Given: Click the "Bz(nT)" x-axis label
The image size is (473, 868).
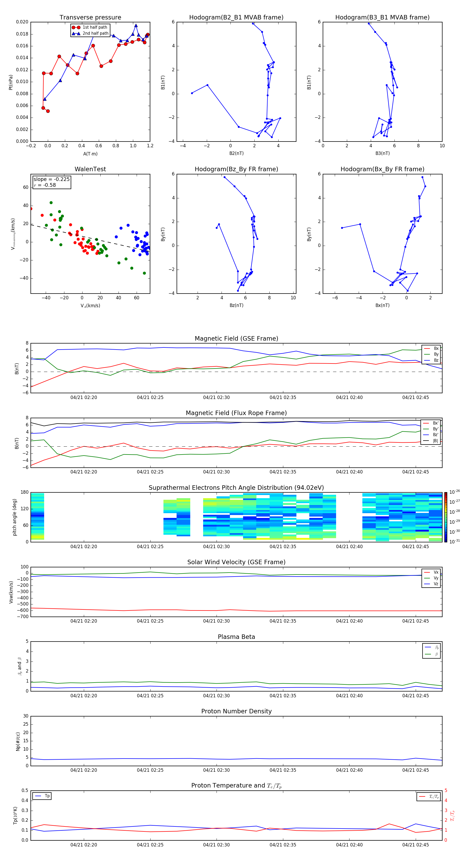Looking at the screenshot, I should coord(236,305).
